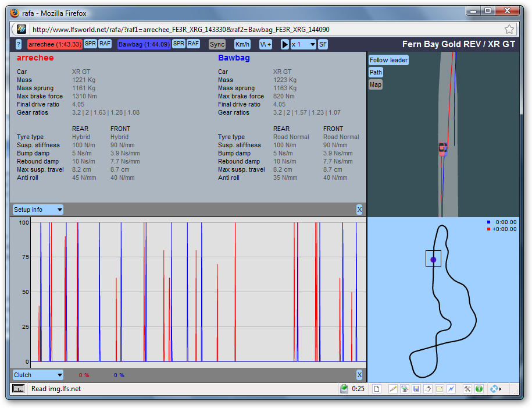
Task: Close the Setup info panel
Action: (359, 210)
